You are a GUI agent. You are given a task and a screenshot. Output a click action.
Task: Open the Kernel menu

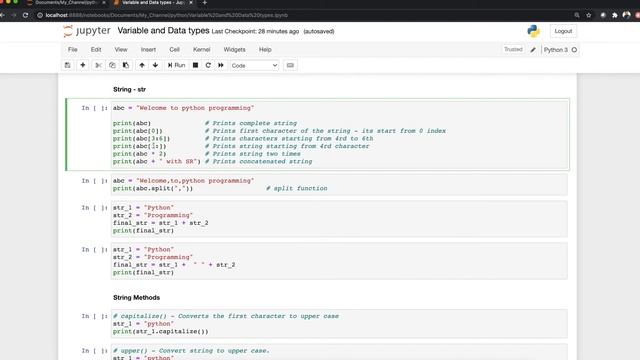coord(202,49)
